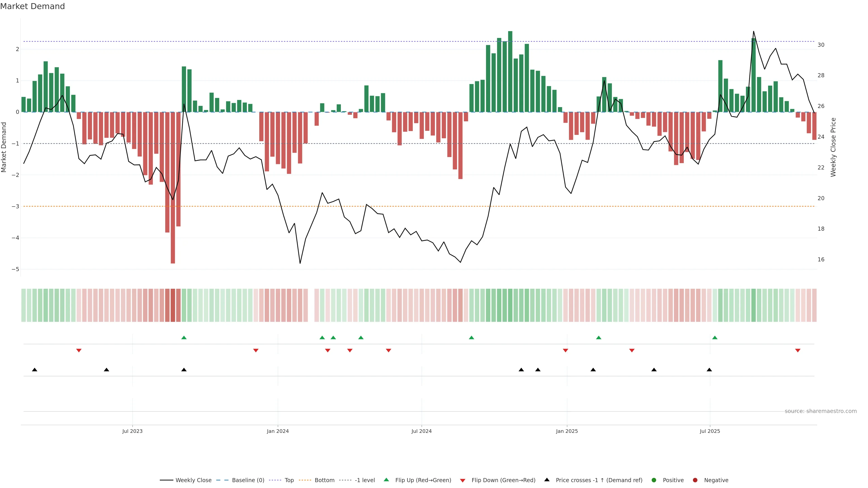868x488 pixels.
Task: Click the Weekly Close Price axis title
Action: [x=833, y=147]
